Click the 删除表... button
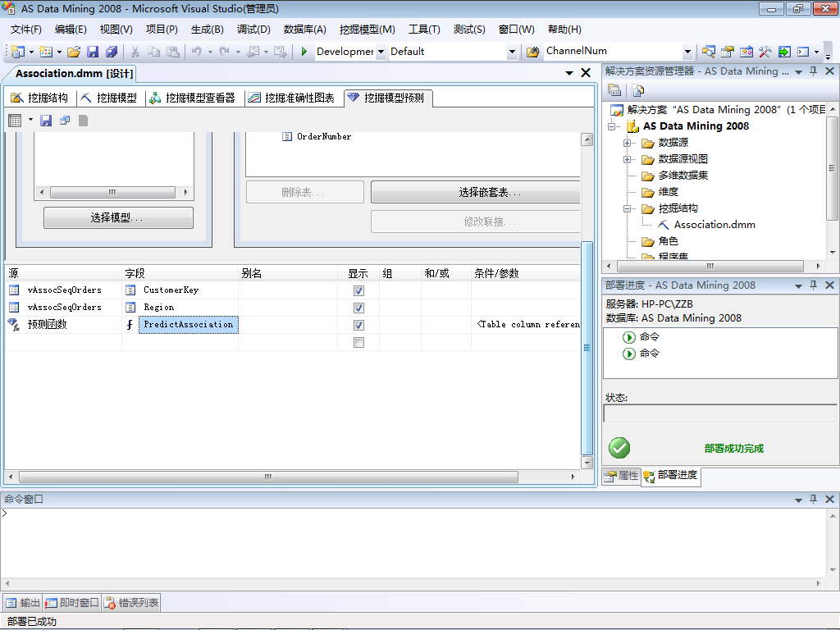840x630 pixels. click(305, 192)
